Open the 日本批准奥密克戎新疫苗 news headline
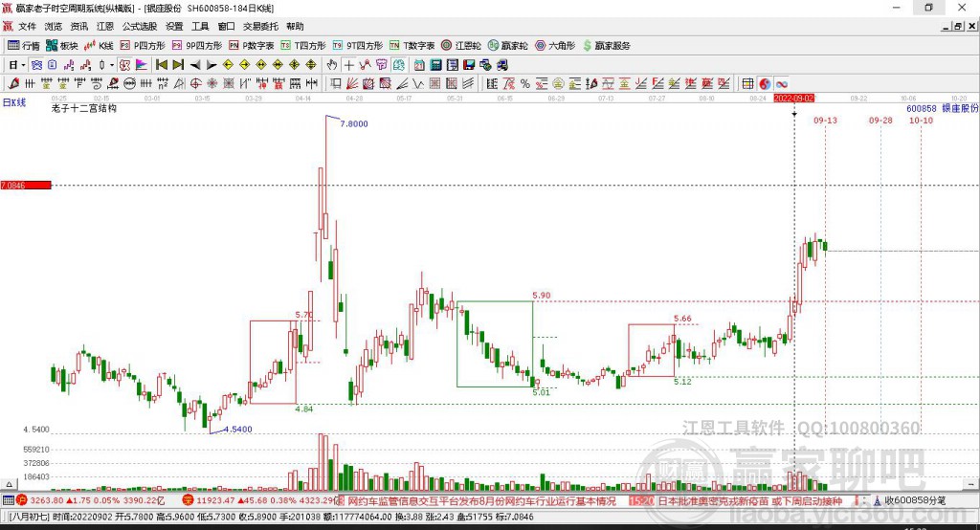 tap(750, 500)
